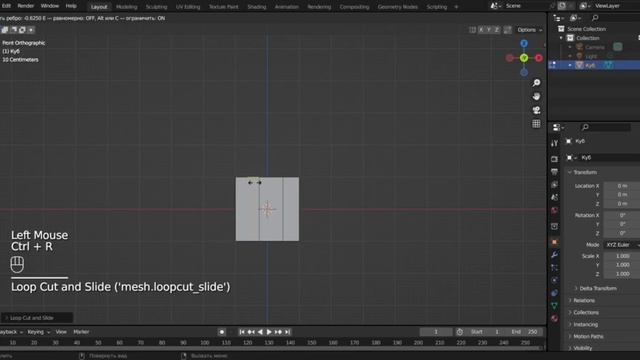
Task: Toggle use preview range clock icon
Action: (x=460, y=332)
